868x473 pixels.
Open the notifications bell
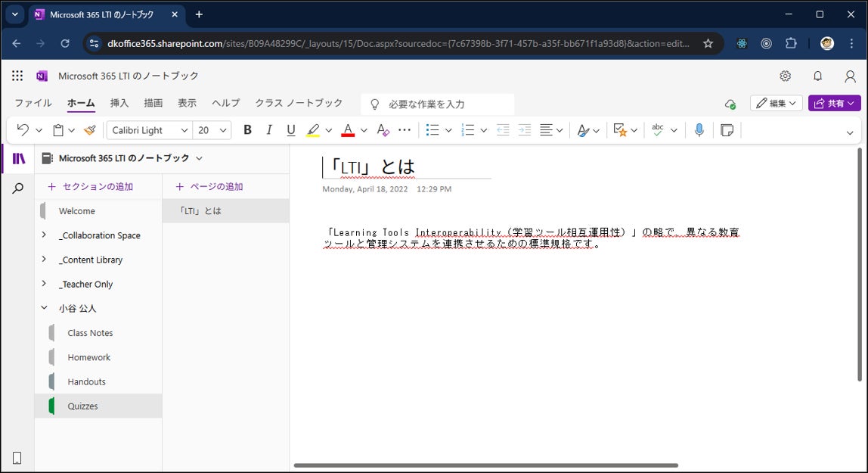(817, 76)
